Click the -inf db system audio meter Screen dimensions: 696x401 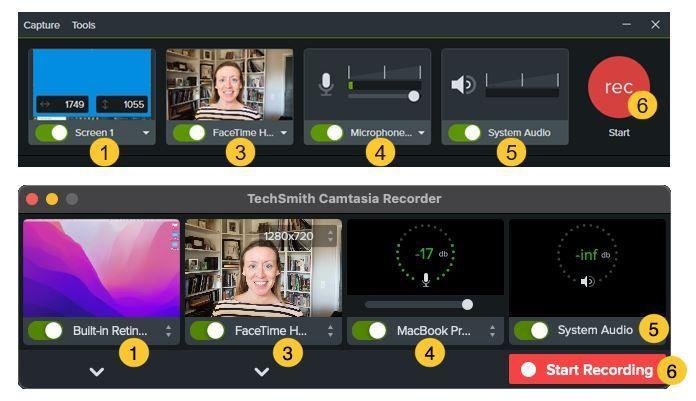coord(587,254)
